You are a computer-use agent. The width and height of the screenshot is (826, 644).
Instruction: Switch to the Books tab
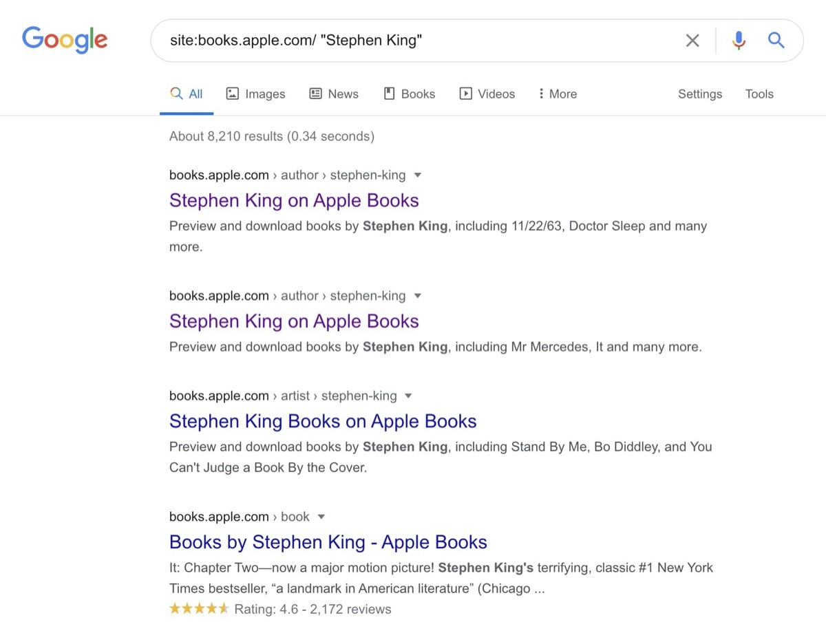coord(409,94)
